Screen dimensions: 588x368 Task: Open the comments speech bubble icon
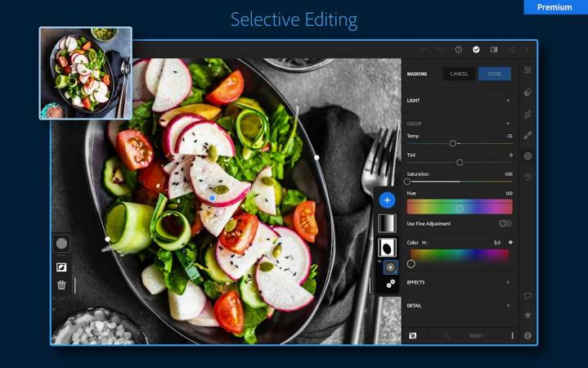click(x=527, y=295)
